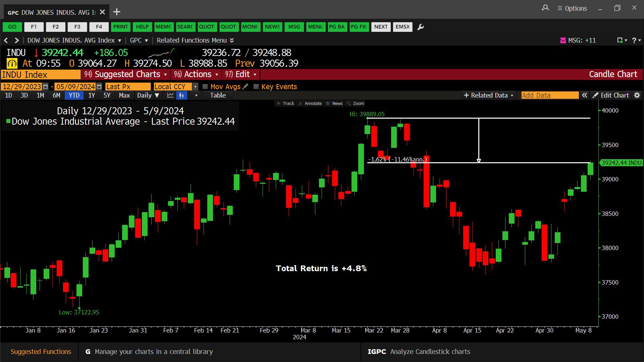Open IGPC Analyze Candlestick charts

[x=419, y=352]
